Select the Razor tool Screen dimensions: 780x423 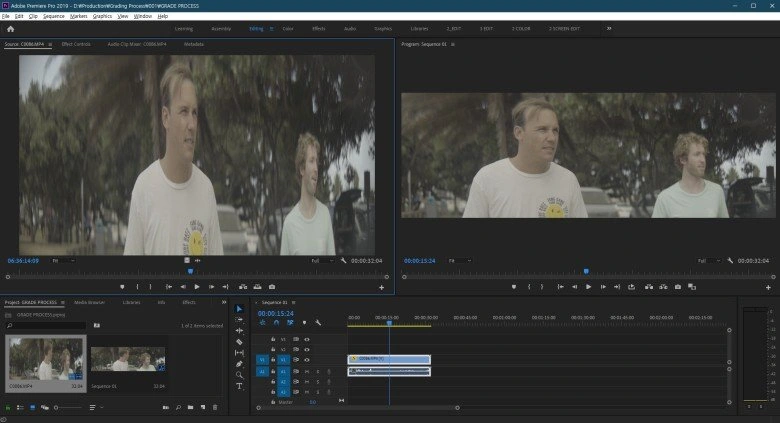[239, 341]
